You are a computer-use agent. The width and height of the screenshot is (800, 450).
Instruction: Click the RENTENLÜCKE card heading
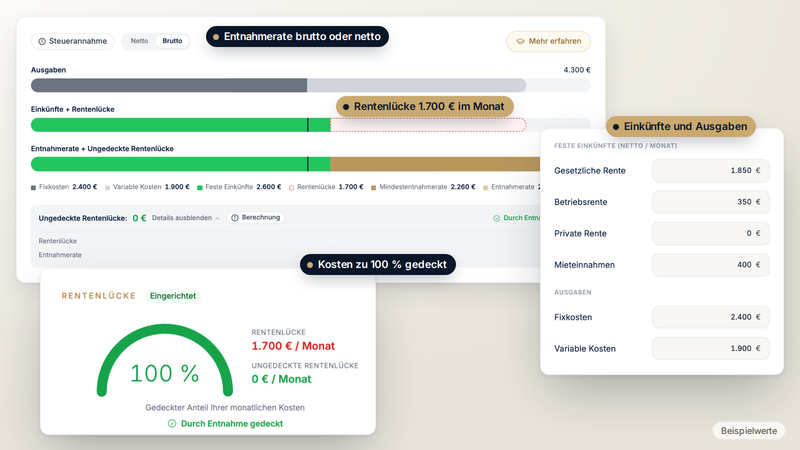pyautogui.click(x=98, y=296)
